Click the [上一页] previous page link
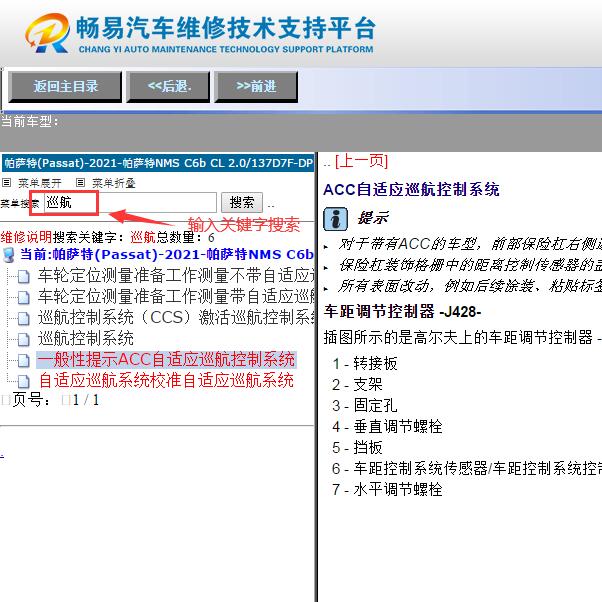Image resolution: width=602 pixels, height=602 pixels. [x=361, y=161]
